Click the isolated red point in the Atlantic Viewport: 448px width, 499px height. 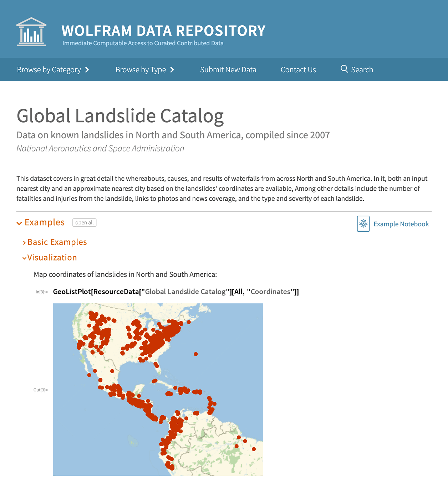[196, 354]
